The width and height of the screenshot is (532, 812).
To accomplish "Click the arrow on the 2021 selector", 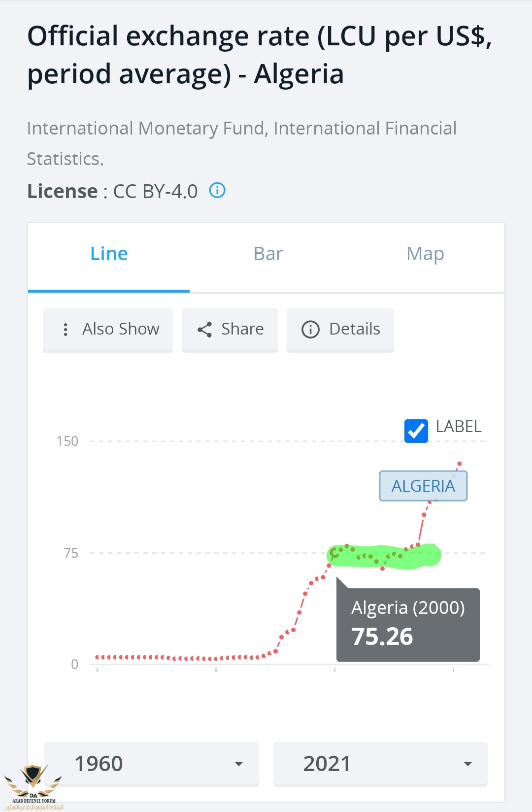I will (467, 764).
